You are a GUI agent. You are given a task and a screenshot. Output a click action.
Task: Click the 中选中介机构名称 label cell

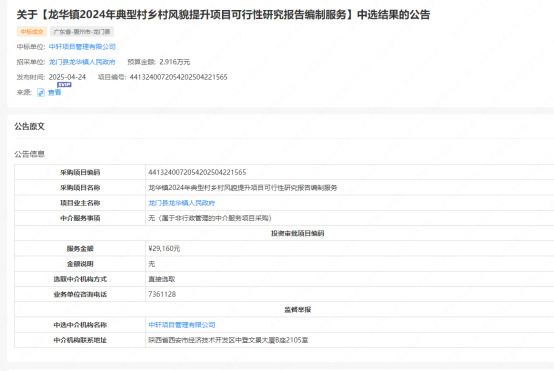(x=80, y=325)
